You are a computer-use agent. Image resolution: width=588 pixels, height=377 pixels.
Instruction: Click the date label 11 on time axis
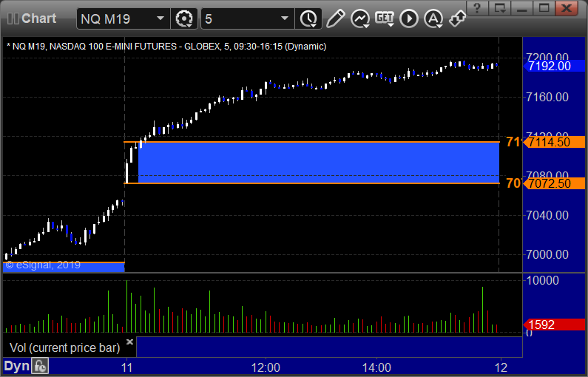point(126,367)
